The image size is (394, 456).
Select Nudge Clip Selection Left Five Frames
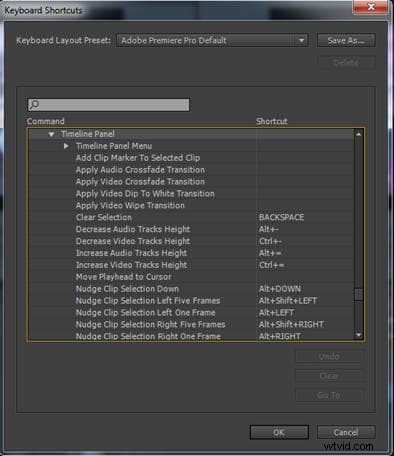pos(148,301)
